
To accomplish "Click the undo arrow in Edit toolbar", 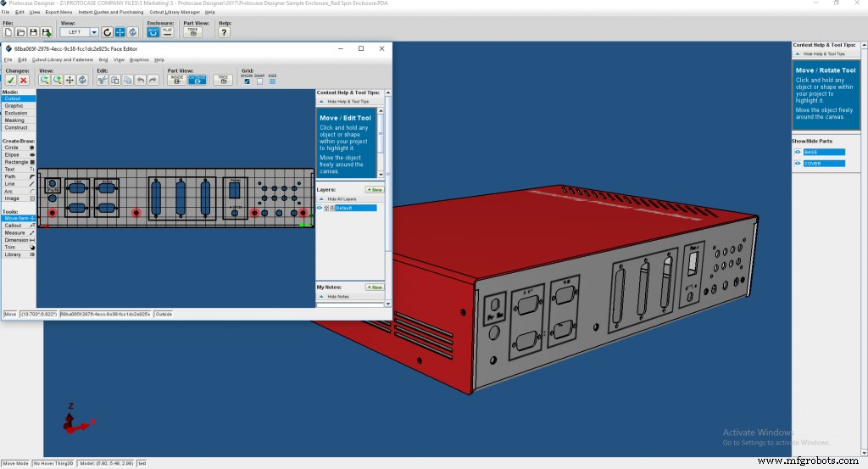I will [x=140, y=80].
